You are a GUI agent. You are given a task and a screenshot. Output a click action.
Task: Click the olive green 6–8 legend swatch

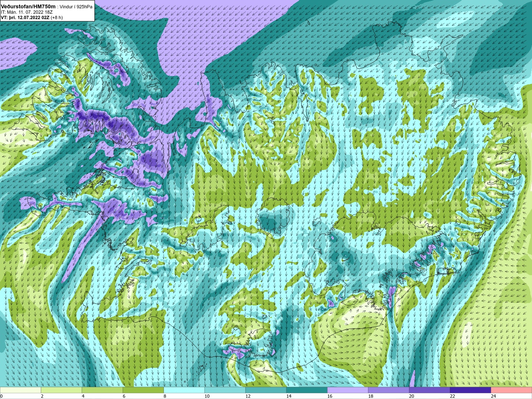[x=143, y=390]
